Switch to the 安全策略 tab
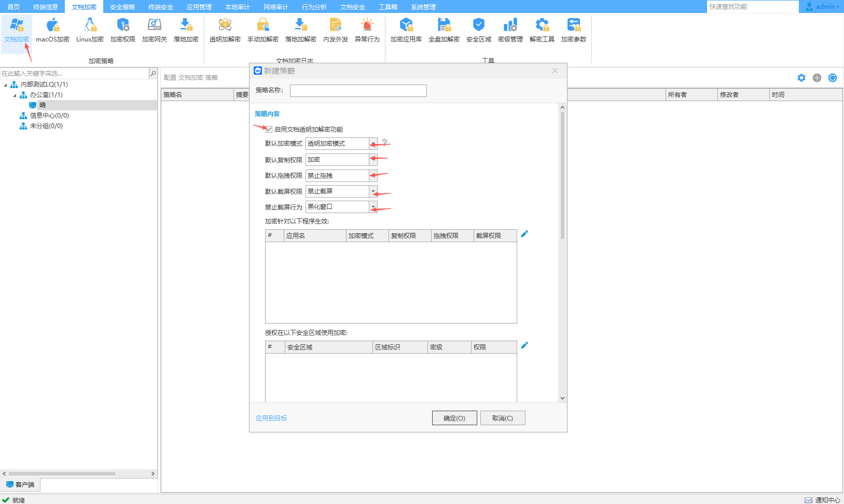844x504 pixels. (122, 7)
